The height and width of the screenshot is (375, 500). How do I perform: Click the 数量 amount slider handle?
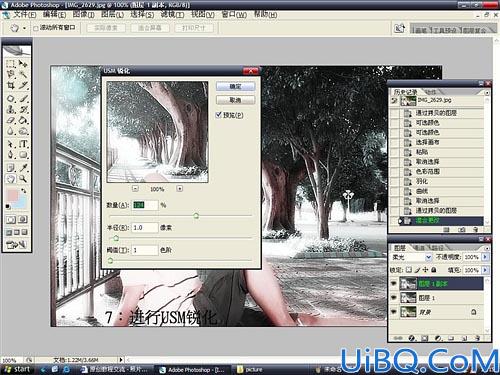pyautogui.click(x=196, y=216)
